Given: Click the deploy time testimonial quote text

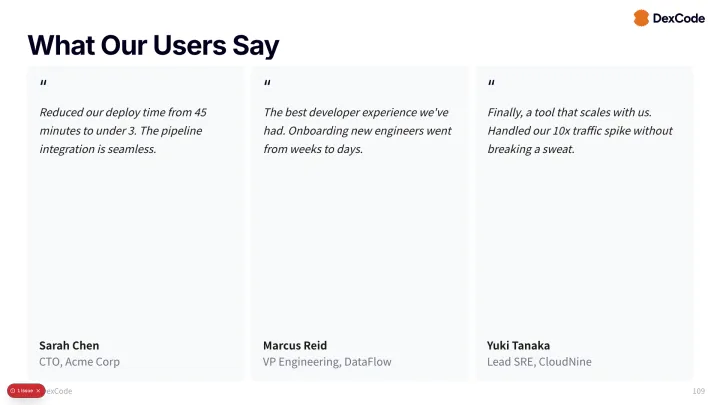Looking at the screenshot, I should point(123,130).
